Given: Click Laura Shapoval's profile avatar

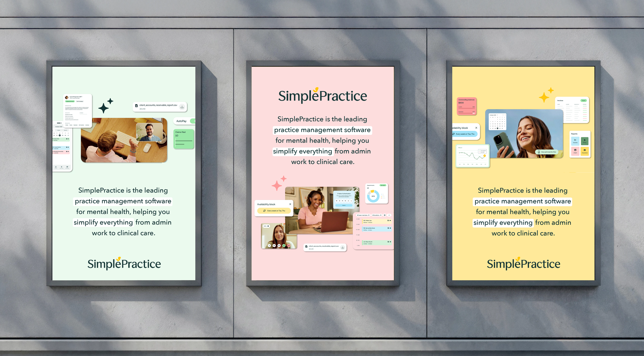Looking at the screenshot, I should 67,97.
